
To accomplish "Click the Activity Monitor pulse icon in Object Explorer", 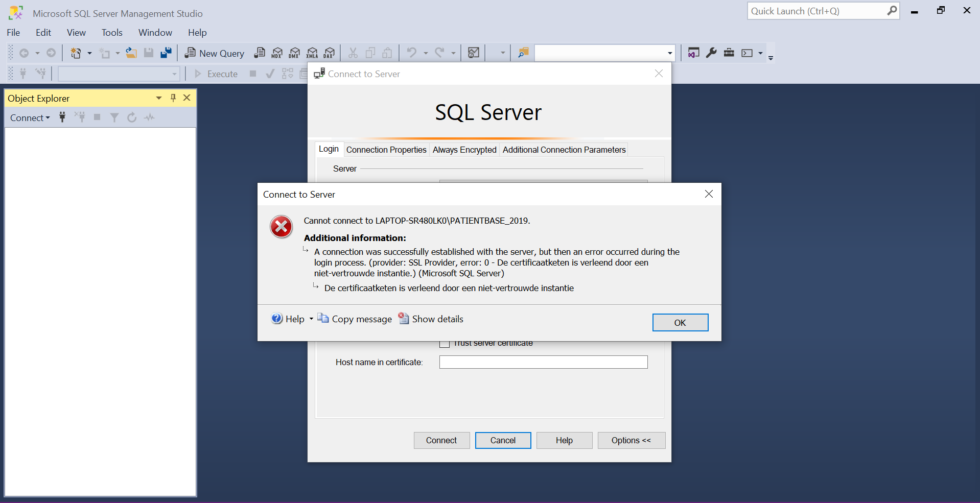I will [x=149, y=117].
